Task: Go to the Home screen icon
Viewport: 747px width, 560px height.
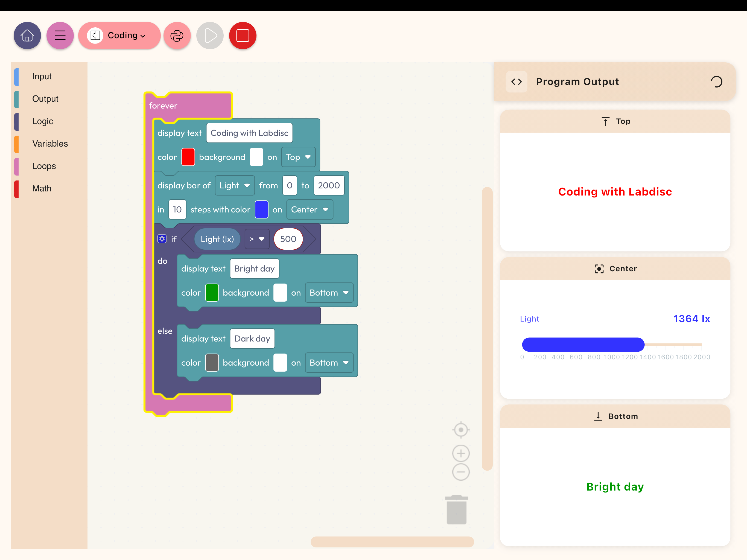Action: pos(27,36)
